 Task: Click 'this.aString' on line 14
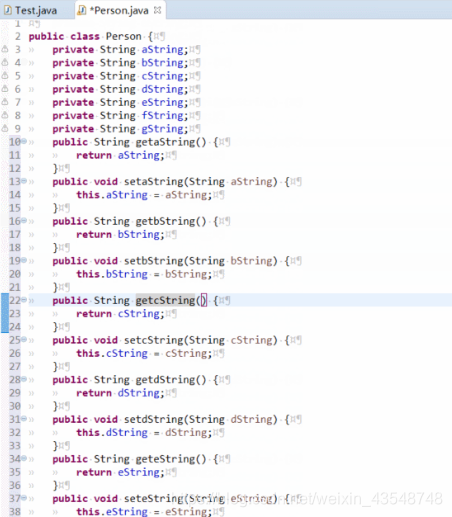click(x=112, y=195)
